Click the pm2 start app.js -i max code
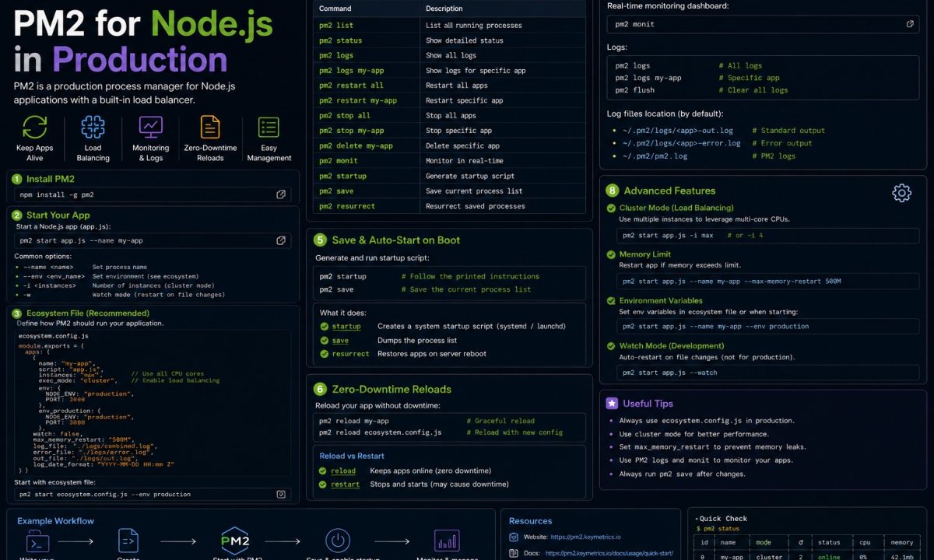Viewport: 934px width, 560px height. click(668, 235)
